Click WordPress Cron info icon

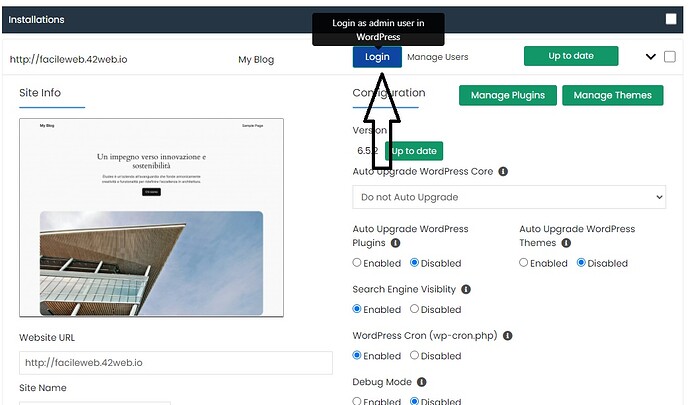coord(507,336)
